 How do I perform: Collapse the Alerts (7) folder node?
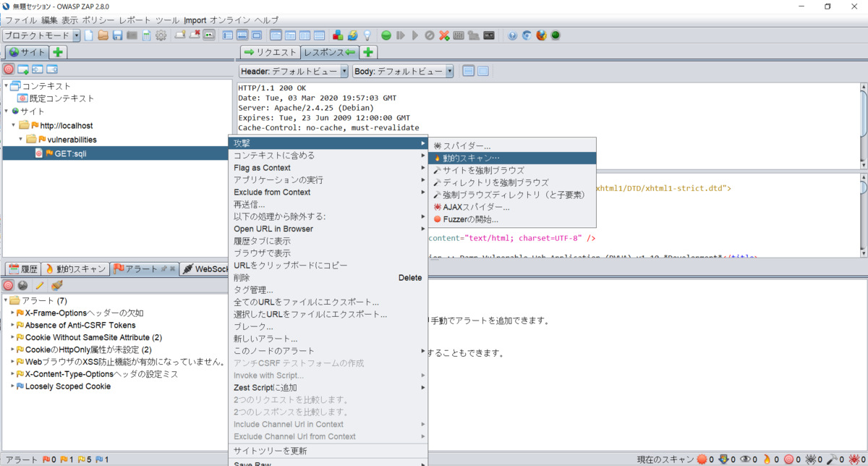tap(6, 300)
